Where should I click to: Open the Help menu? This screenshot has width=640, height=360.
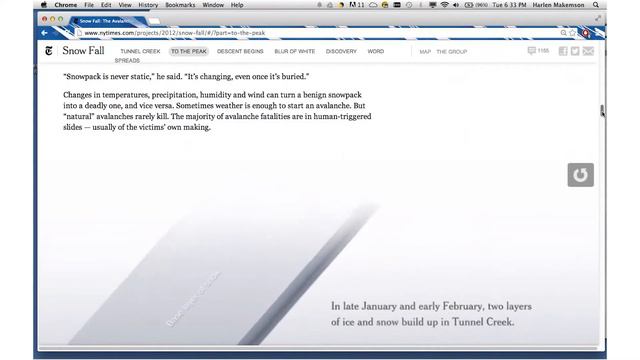point(237,5)
